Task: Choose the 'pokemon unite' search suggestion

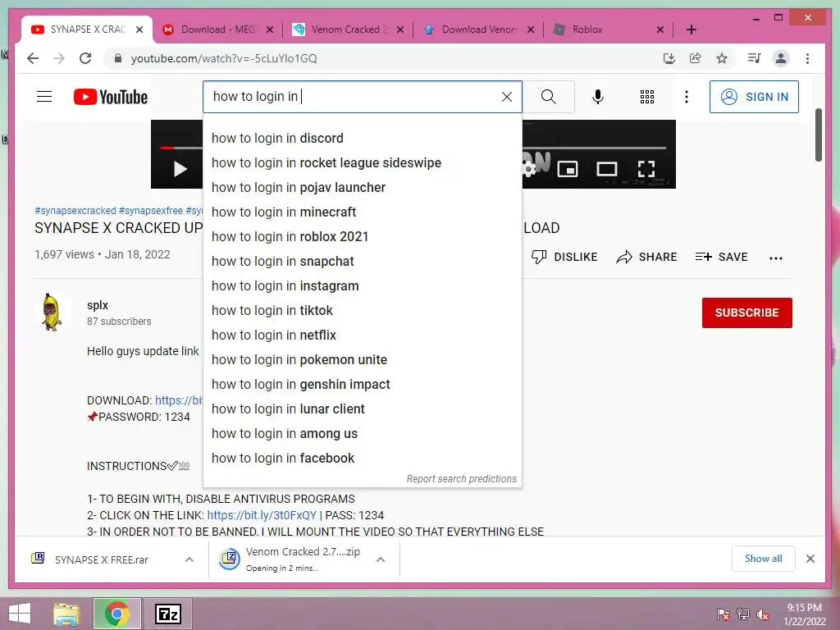Action: [362, 360]
